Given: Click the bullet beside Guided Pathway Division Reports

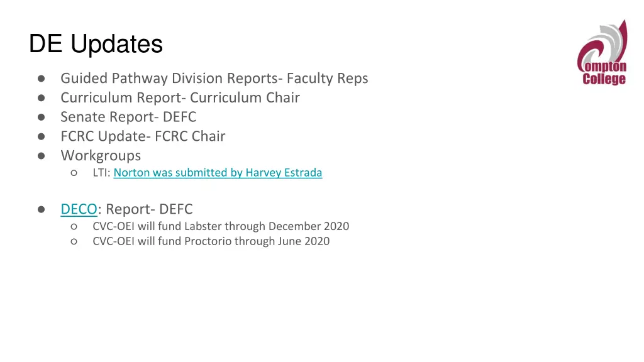Looking at the screenshot, I should [x=41, y=79].
